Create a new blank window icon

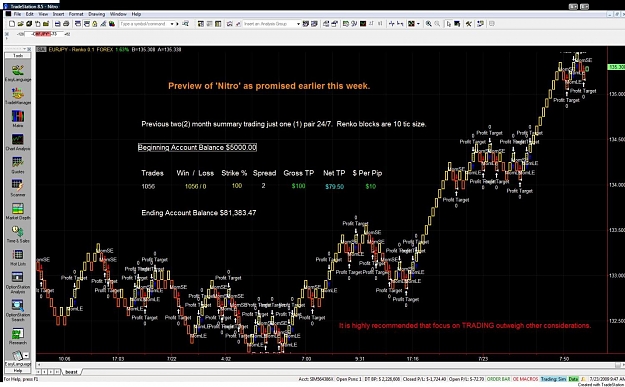point(12,24)
